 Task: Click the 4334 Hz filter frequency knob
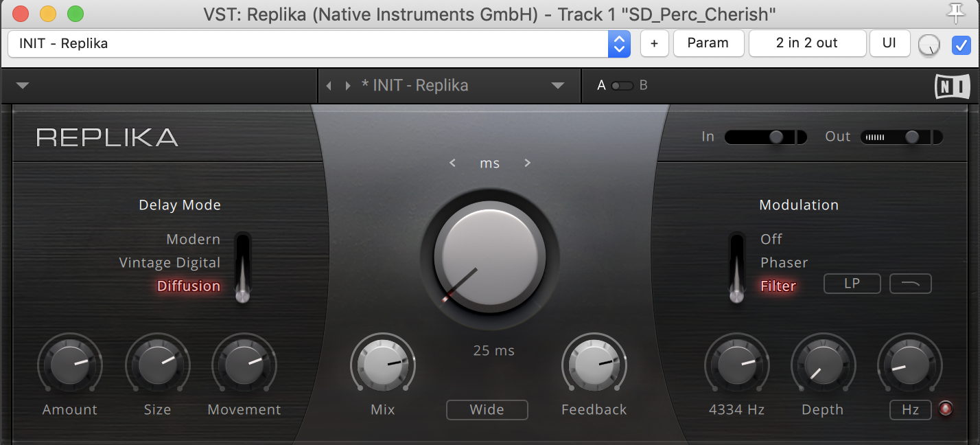736,365
